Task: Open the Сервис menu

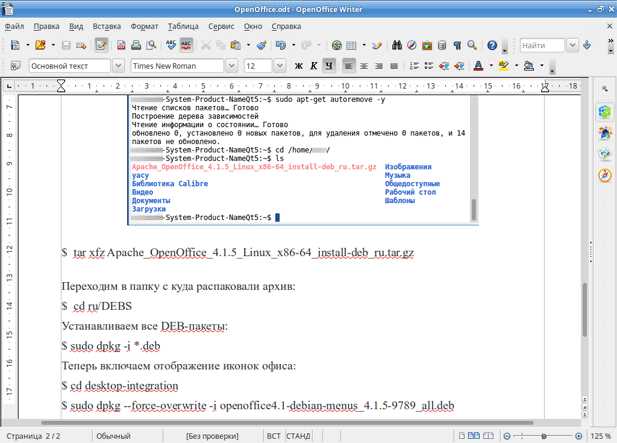Action: [221, 26]
